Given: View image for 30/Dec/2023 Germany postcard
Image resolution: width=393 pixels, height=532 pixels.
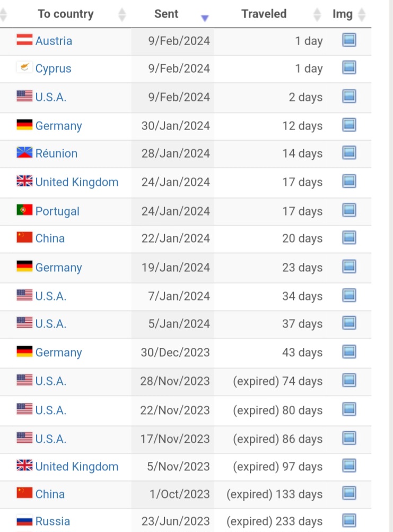Looking at the screenshot, I should pos(349,351).
